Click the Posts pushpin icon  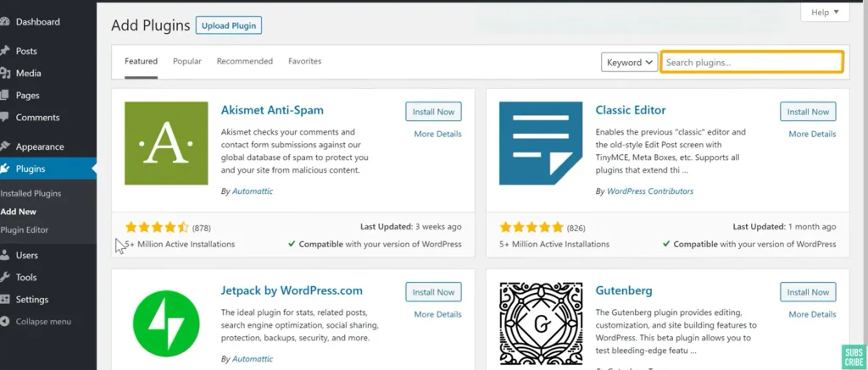click(x=5, y=51)
